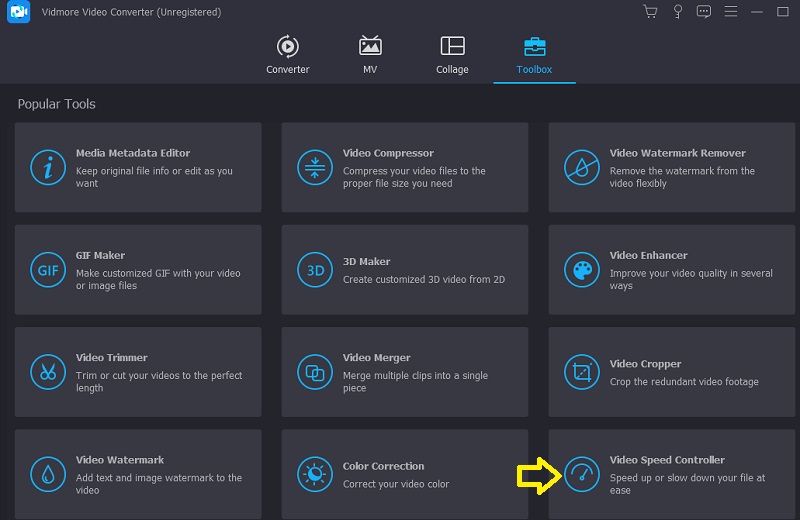Open the Video Speed Controller icon
Image resolution: width=800 pixels, height=520 pixels.
pyautogui.click(x=581, y=474)
